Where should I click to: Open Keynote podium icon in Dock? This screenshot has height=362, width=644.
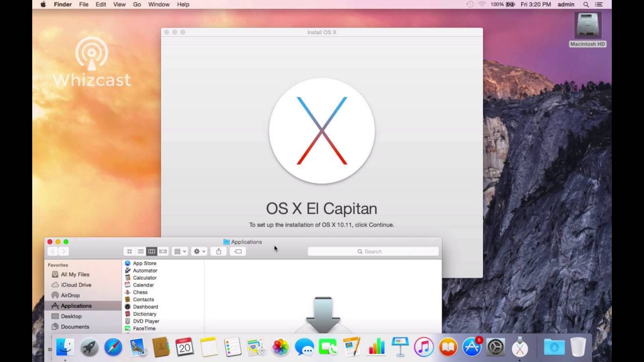coord(400,347)
